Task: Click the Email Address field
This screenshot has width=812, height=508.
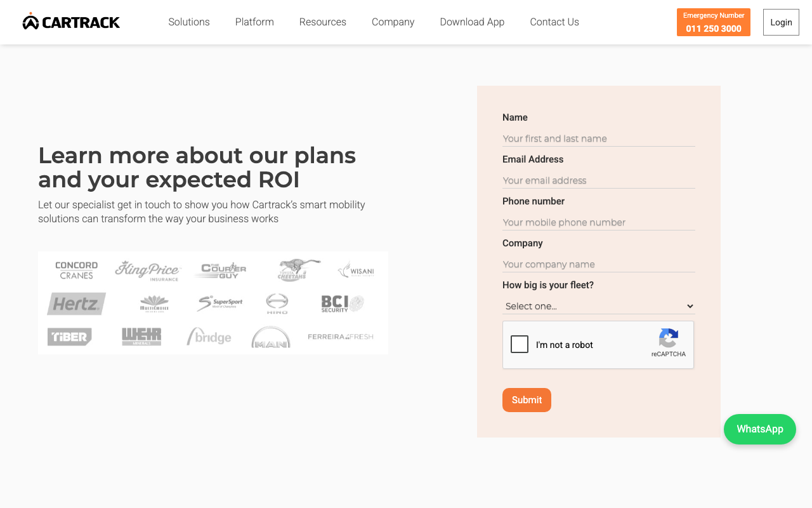Action: 599,180
